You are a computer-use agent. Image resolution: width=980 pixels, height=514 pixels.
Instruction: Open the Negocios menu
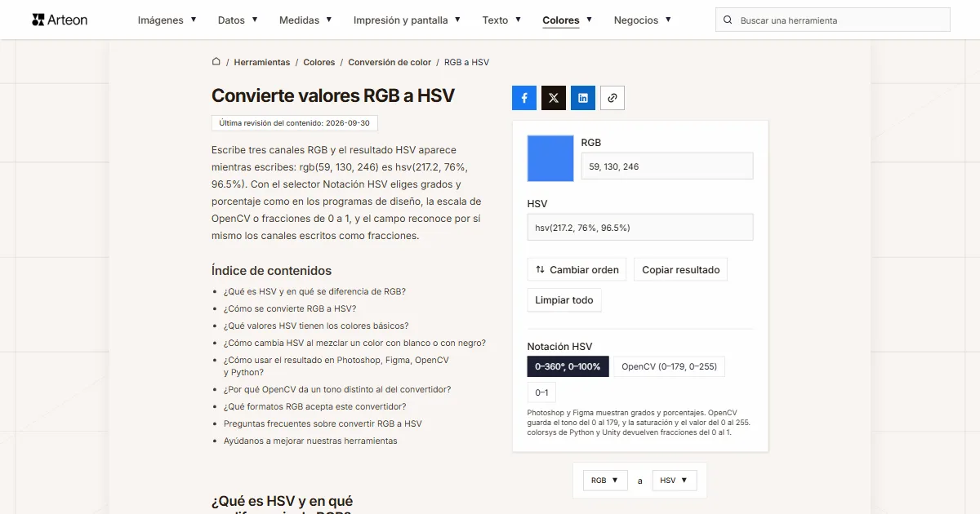(643, 20)
